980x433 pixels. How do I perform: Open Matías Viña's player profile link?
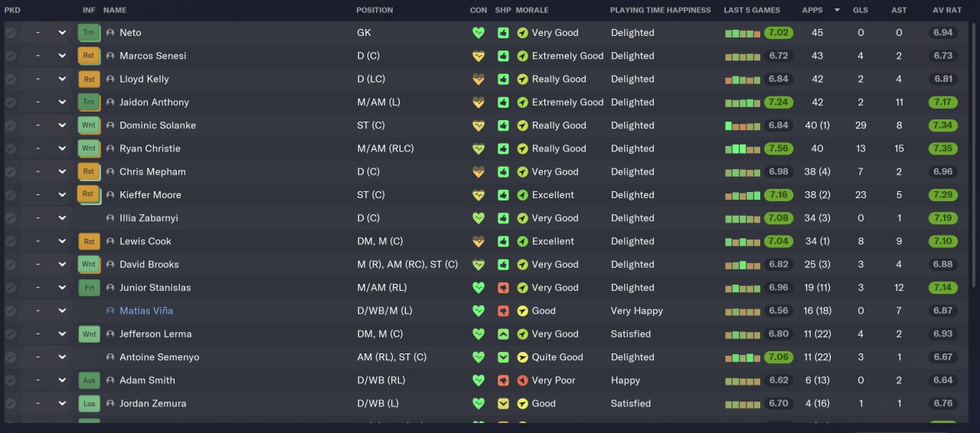(146, 311)
